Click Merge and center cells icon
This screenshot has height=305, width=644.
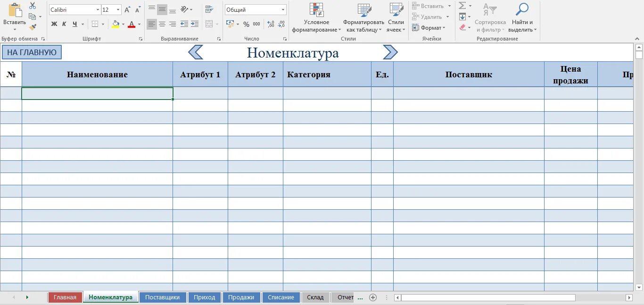[209, 24]
